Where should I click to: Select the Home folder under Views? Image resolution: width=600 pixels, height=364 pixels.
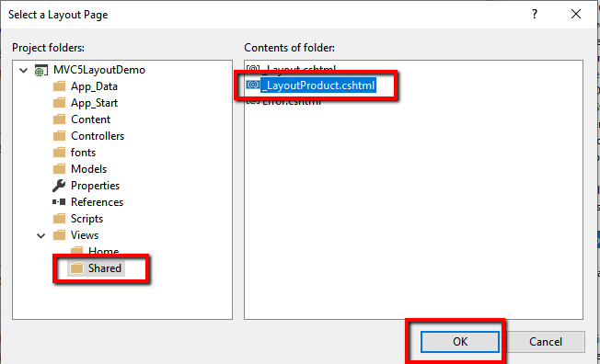coord(103,251)
